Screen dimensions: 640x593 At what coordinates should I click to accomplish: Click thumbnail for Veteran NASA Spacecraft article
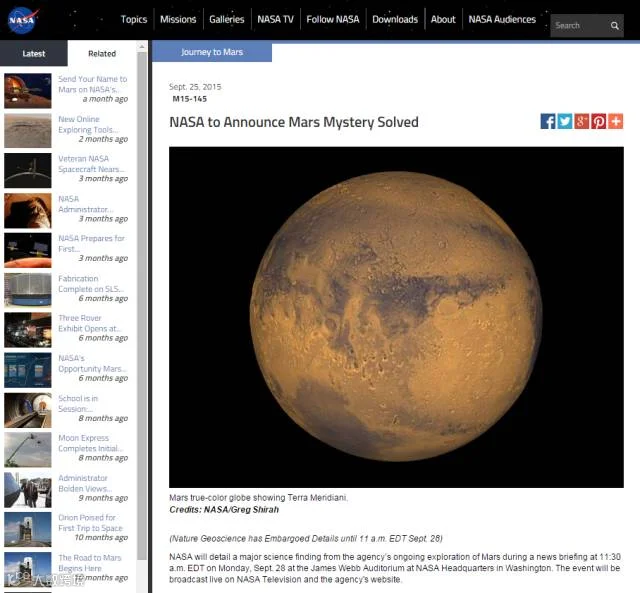pyautogui.click(x=28, y=170)
